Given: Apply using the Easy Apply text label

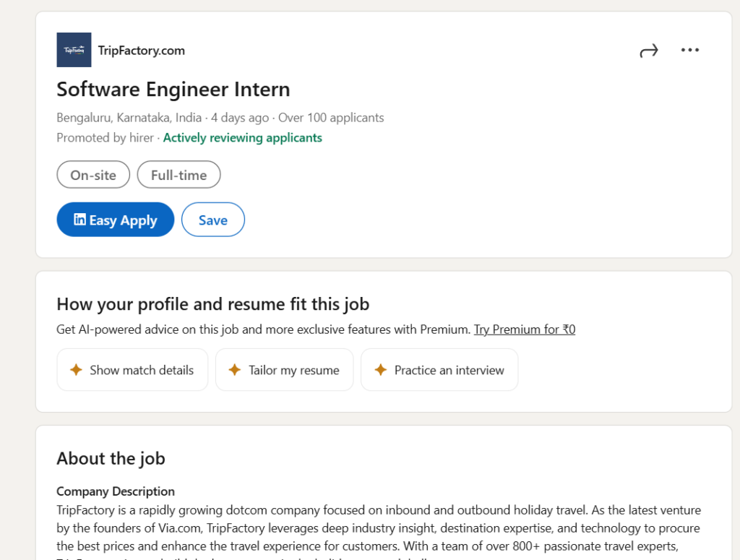Looking at the screenshot, I should click(x=123, y=220).
